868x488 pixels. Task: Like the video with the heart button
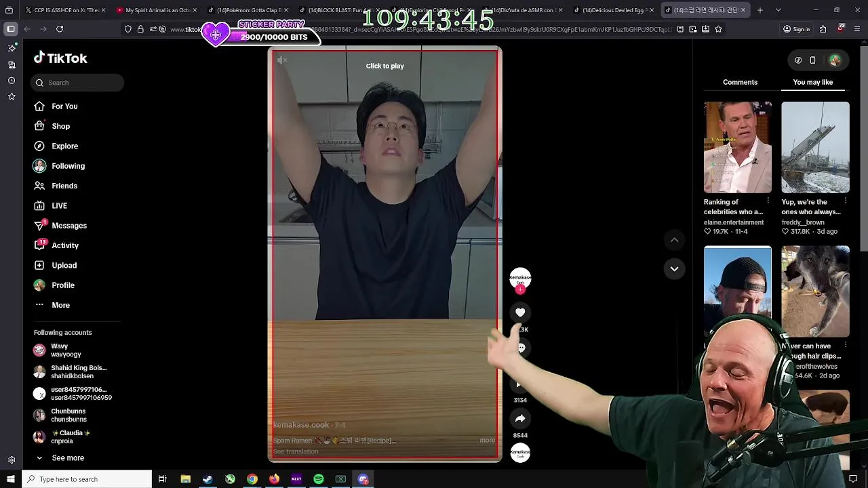(x=520, y=312)
